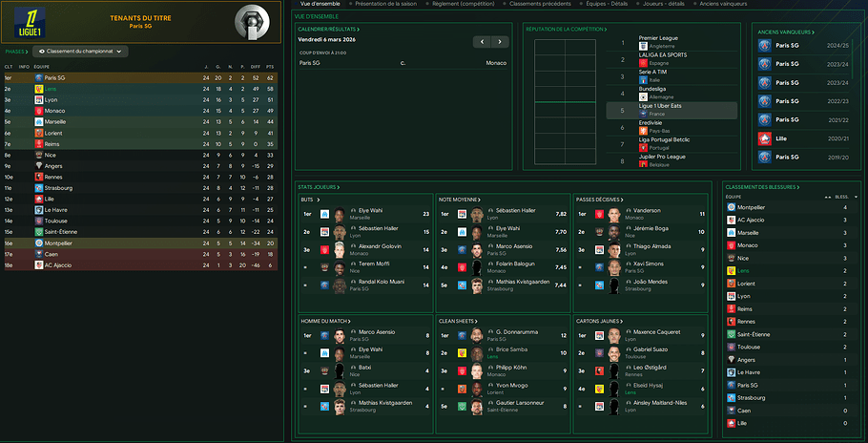Open Règlement (compétition) tab
Viewport: 868px width, 443px height.
(x=464, y=3)
